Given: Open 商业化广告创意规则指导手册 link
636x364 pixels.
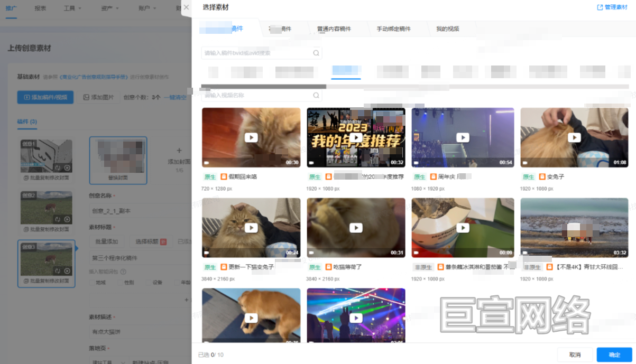Looking at the screenshot, I should point(94,77).
